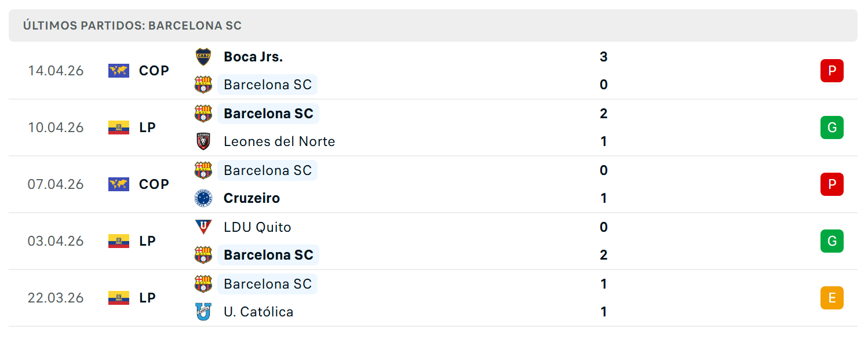Click green G badge for LDU Quito match
The height and width of the screenshot is (339, 868).
pos(832,241)
